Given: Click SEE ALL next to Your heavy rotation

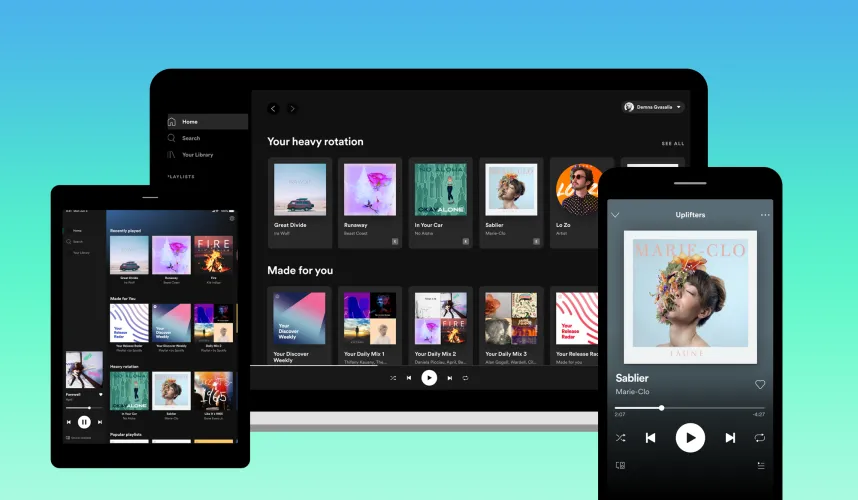Looking at the screenshot, I should (673, 143).
